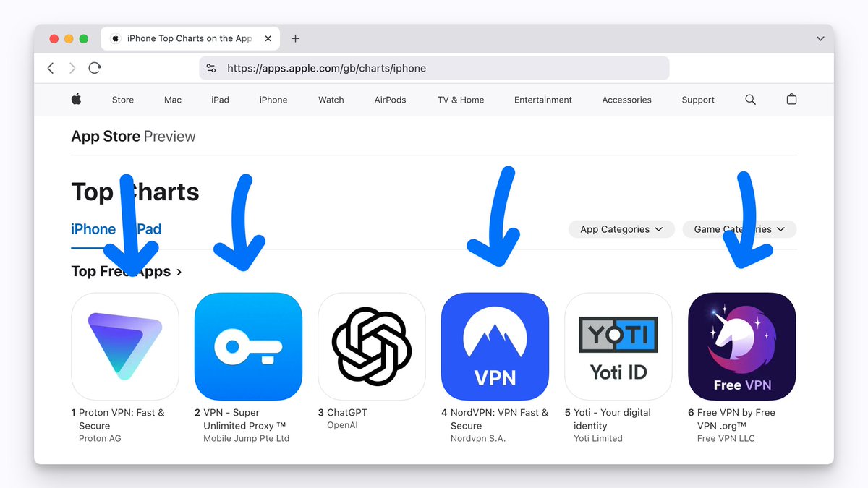The image size is (868, 488).
Task: Click the Yoti Limited developer name
Action: [598, 439]
